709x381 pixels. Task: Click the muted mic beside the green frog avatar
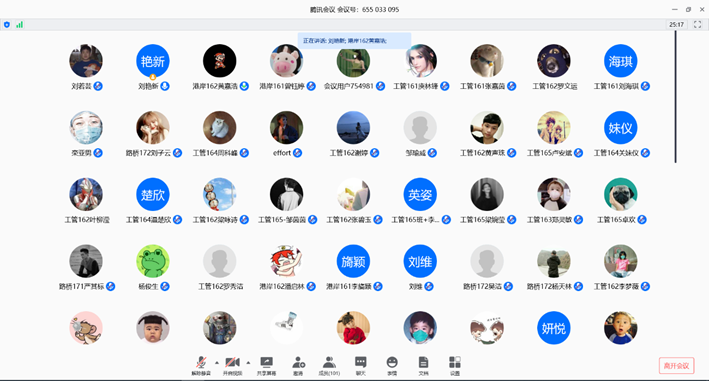[165, 286]
